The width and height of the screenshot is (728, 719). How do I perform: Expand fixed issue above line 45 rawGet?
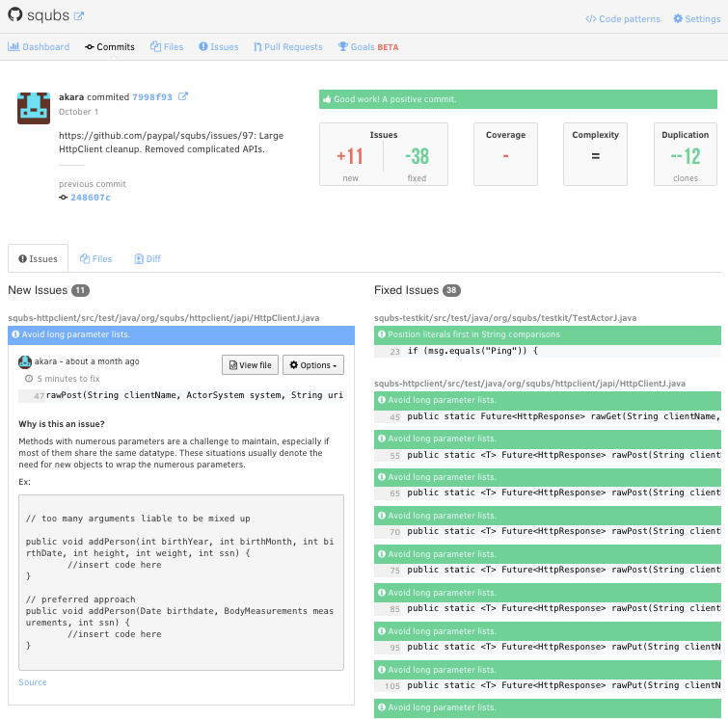548,401
